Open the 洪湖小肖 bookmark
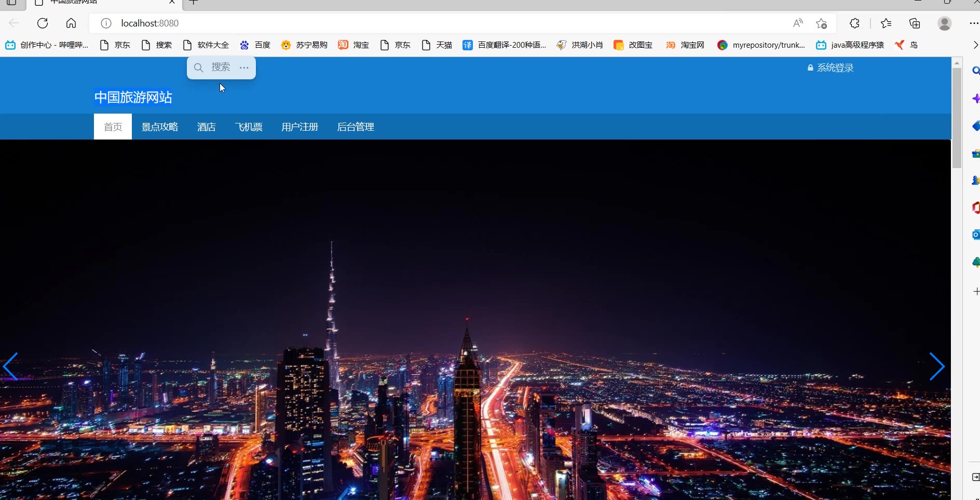 tap(580, 45)
